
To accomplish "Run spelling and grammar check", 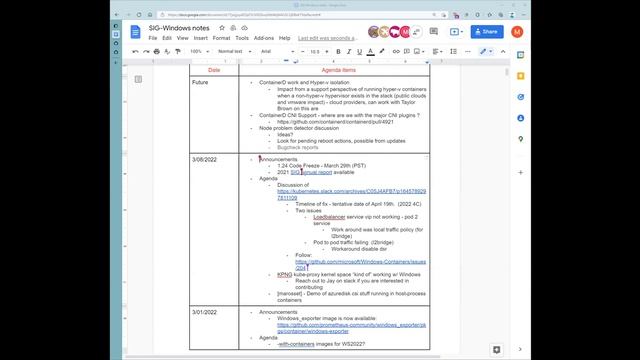I will coord(167,51).
